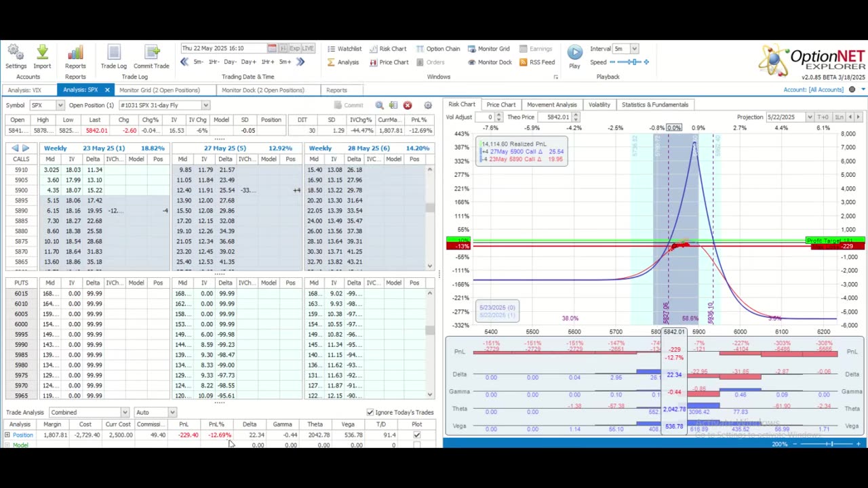Open the Projection date dropdown
868x488 pixels.
(810, 117)
